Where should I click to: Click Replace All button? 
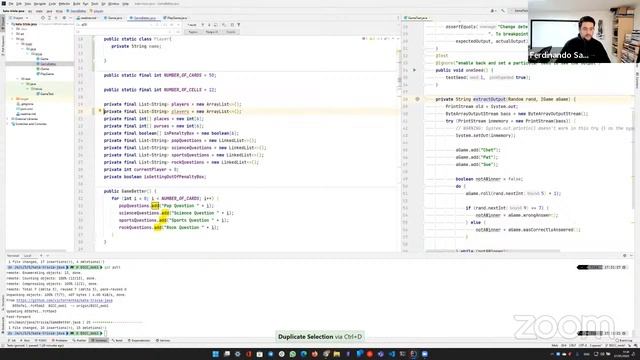coord(211,32)
